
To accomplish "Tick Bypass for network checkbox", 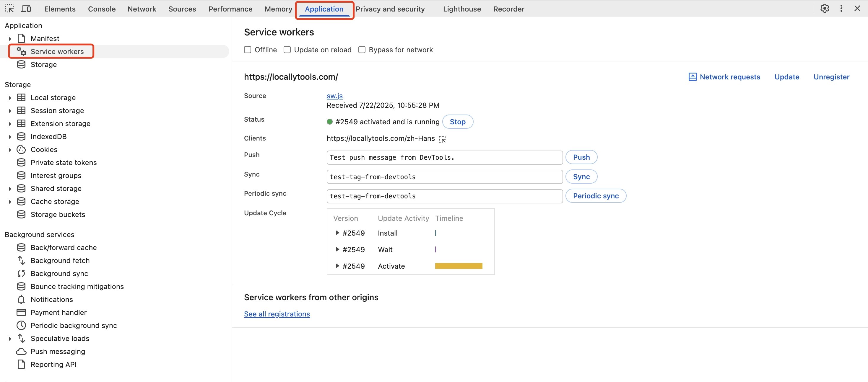I will tap(362, 50).
